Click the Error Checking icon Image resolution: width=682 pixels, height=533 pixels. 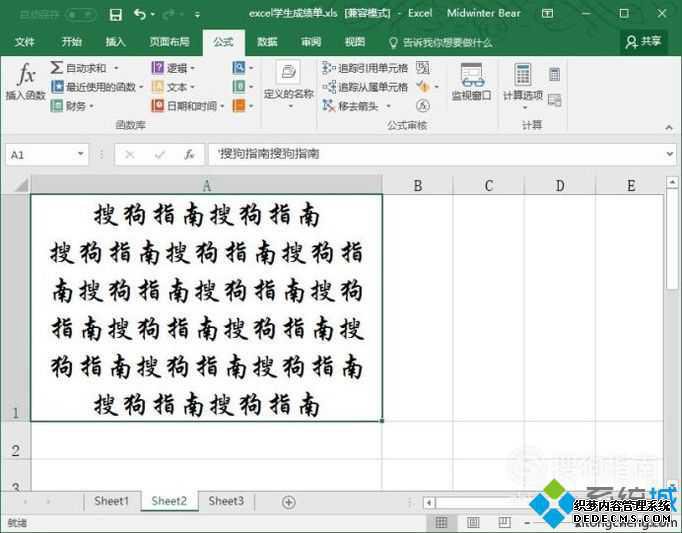tap(423, 87)
